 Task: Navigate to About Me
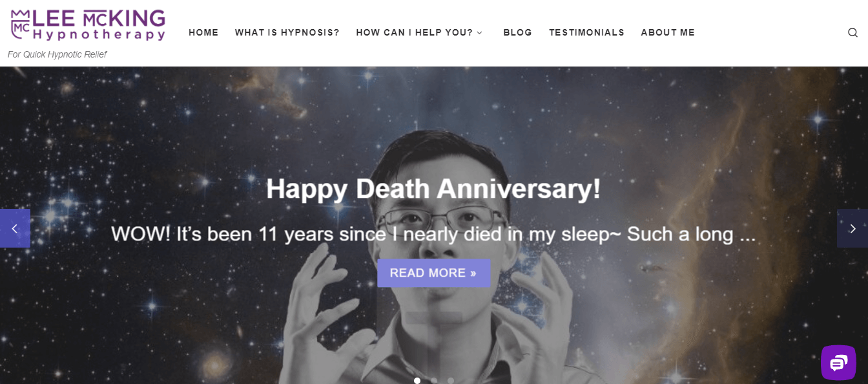(668, 32)
